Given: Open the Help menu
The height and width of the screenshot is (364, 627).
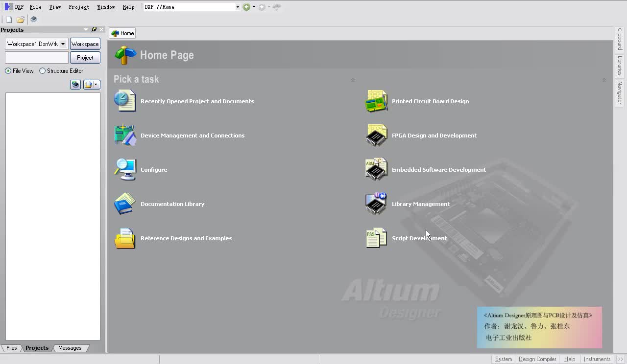Looking at the screenshot, I should (128, 7).
